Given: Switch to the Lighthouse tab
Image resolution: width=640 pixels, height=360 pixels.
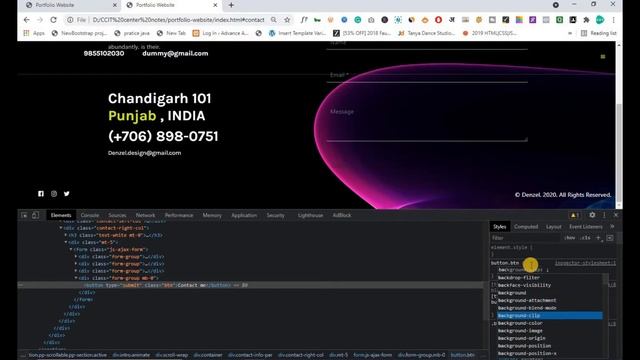Looking at the screenshot, I should [x=310, y=215].
